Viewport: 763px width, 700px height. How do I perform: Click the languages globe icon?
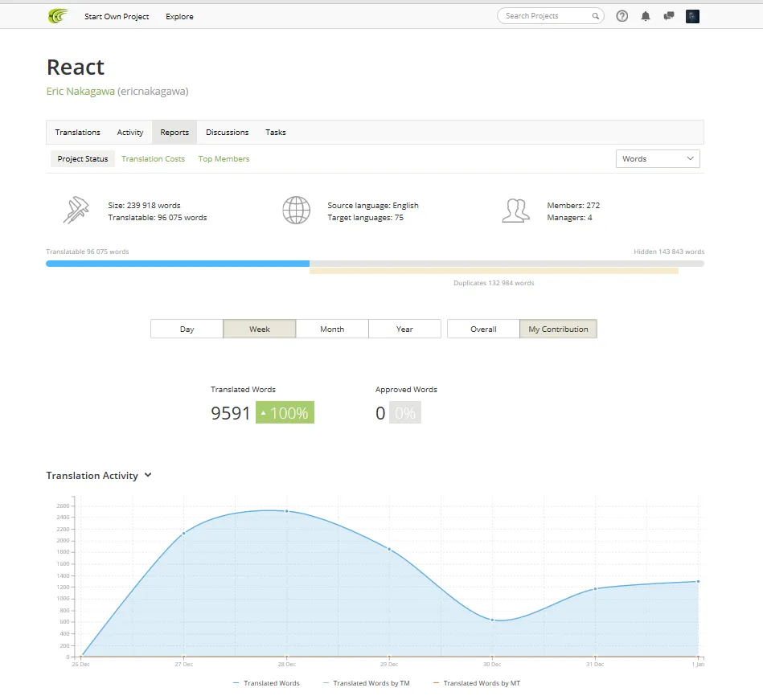(297, 210)
